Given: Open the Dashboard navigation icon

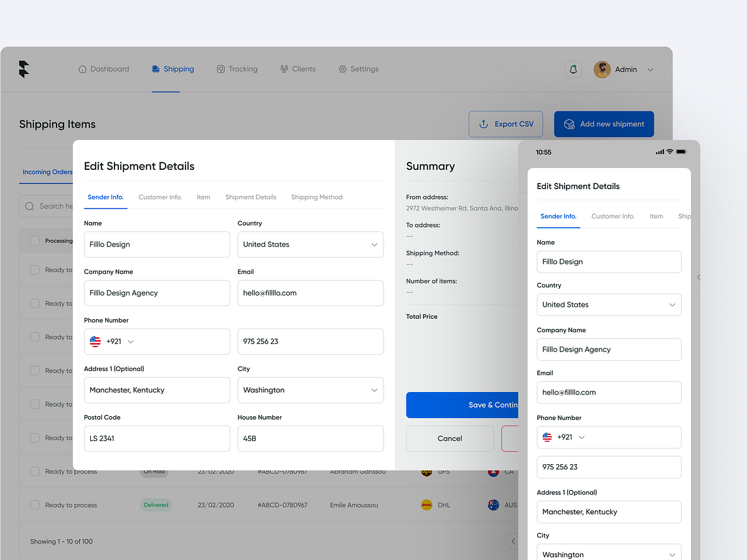Looking at the screenshot, I should click(83, 69).
